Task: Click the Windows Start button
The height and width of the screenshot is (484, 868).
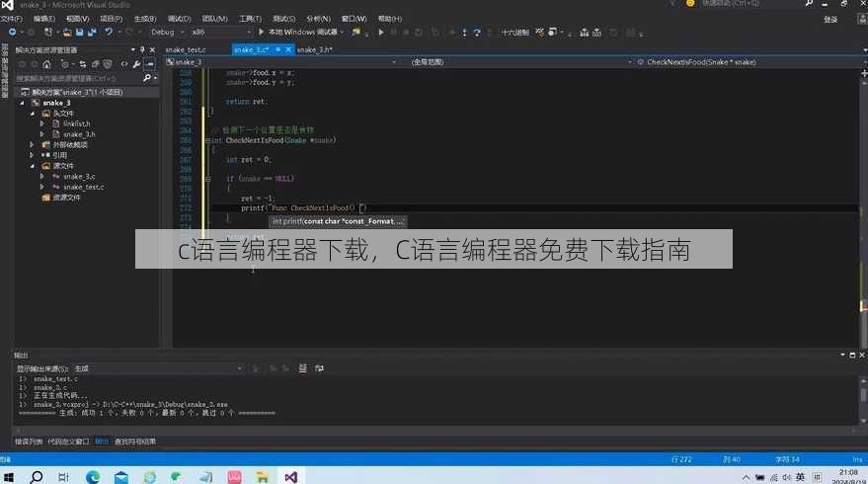Action: pos(9,476)
